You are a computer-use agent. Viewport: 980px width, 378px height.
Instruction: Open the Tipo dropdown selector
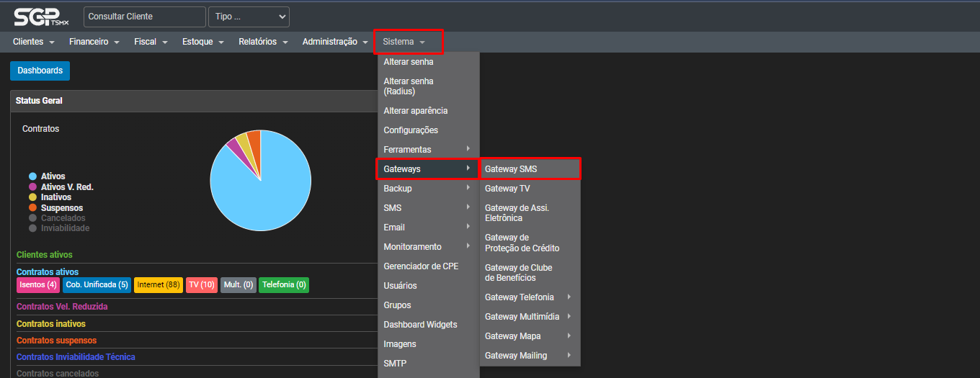(249, 17)
